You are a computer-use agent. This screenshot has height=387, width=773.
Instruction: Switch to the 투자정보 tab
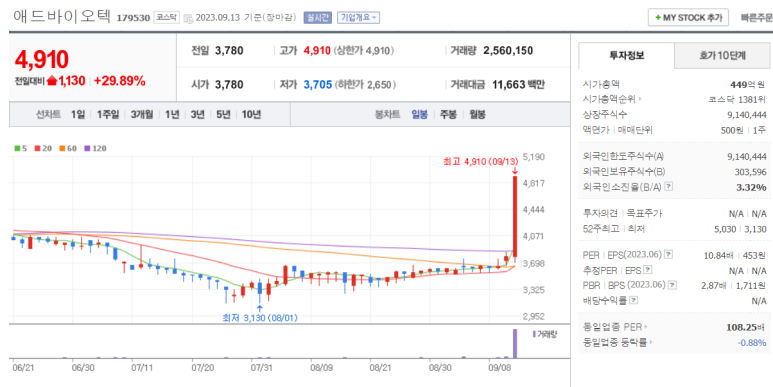pyautogui.click(x=626, y=55)
